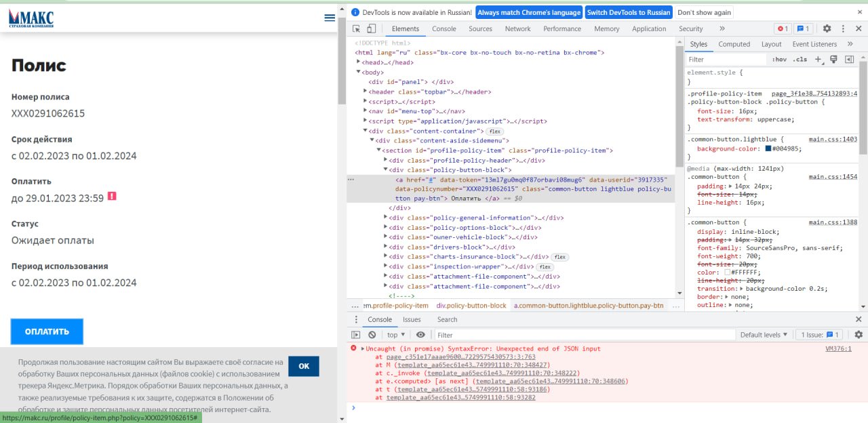Click the MAKS insurance company logo
The height and width of the screenshot is (423, 868).
pyautogui.click(x=31, y=18)
